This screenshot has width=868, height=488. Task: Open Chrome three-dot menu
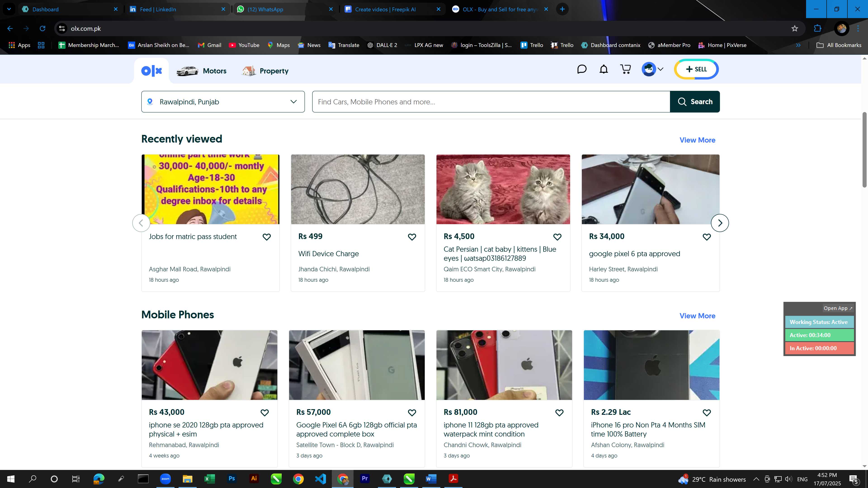point(858,29)
